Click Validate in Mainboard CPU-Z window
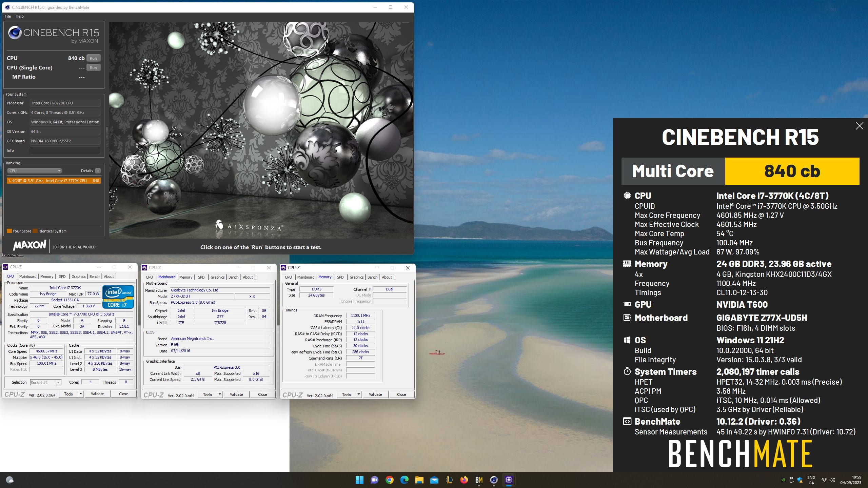The image size is (868, 488). coord(236,394)
